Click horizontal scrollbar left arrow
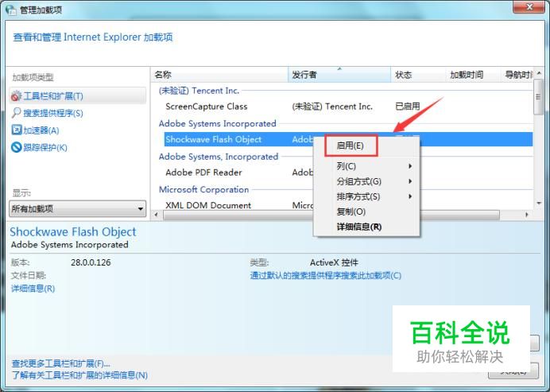Screen dimensions: 550x392 coord(156,215)
